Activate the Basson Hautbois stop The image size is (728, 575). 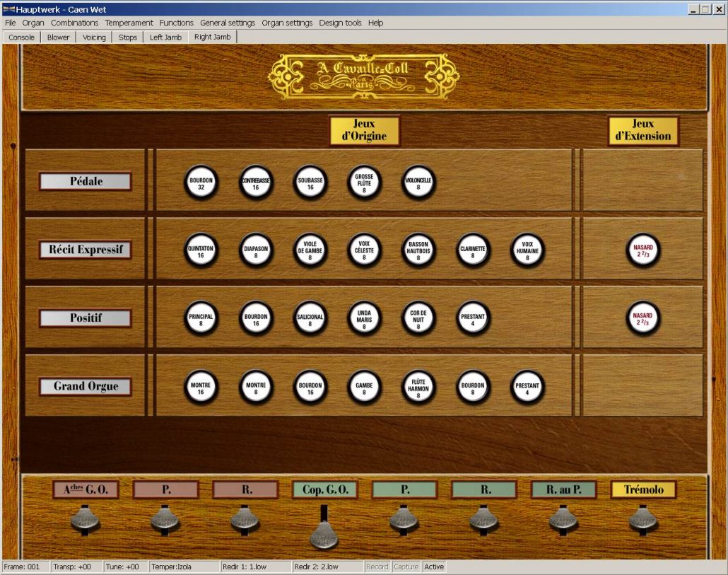(418, 251)
